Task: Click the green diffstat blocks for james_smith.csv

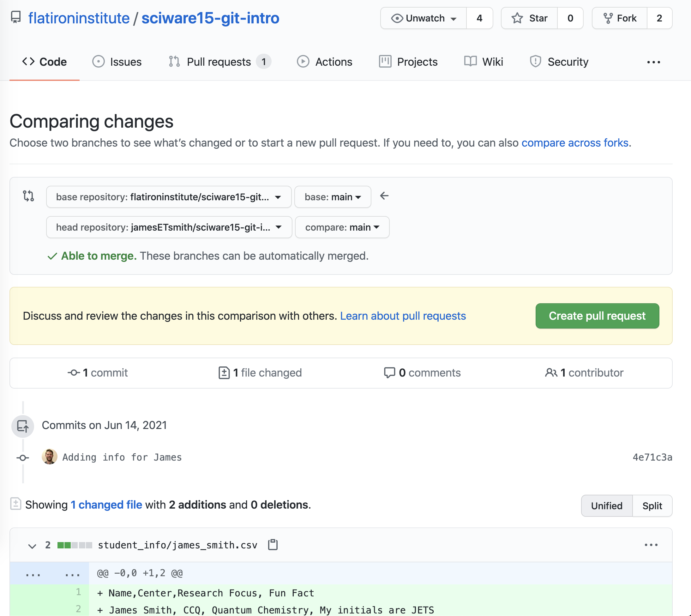Action: point(75,545)
